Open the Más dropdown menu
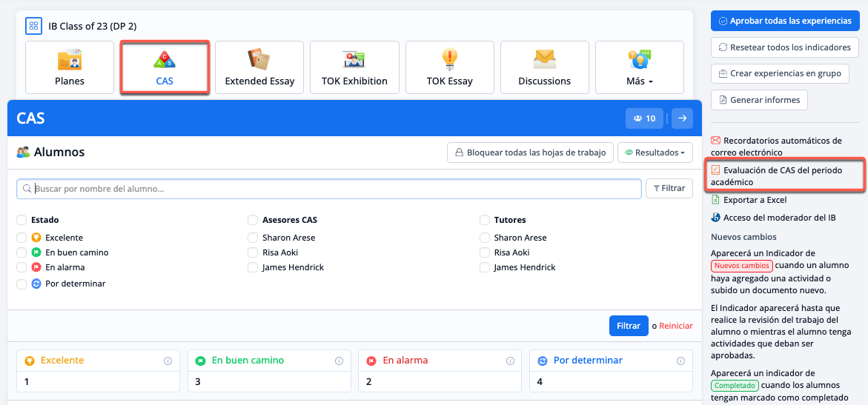This screenshot has height=405, width=868. tap(639, 67)
